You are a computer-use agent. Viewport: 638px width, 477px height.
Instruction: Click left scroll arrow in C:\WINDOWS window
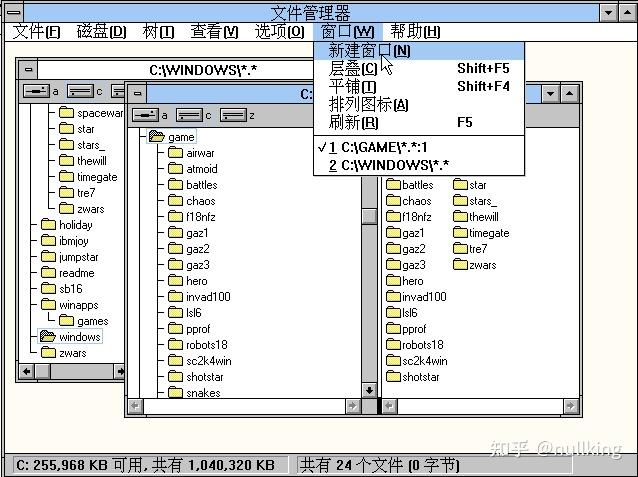click(27, 371)
